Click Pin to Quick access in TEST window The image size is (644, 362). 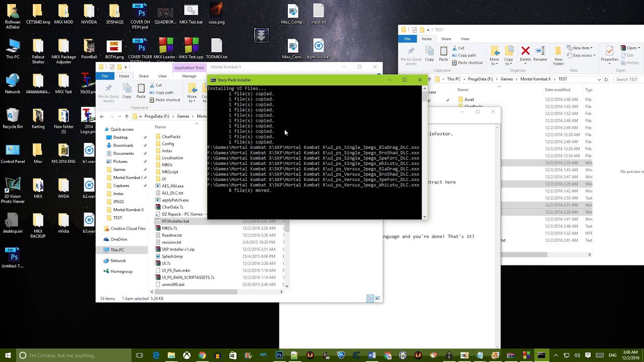click(411, 55)
